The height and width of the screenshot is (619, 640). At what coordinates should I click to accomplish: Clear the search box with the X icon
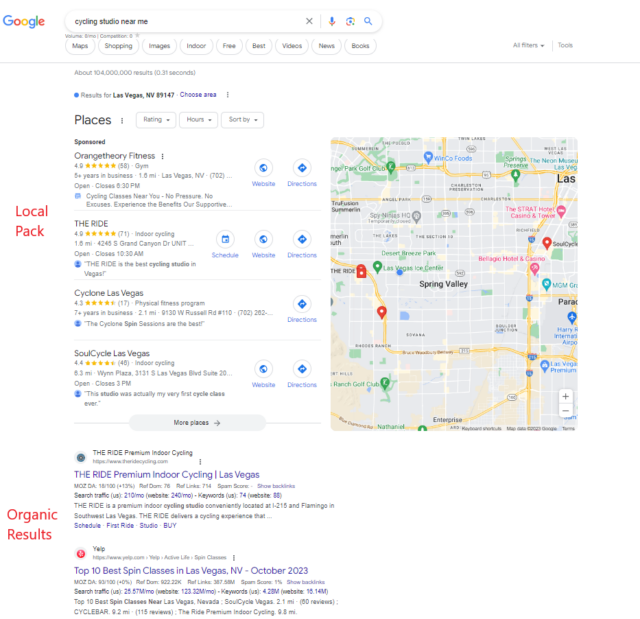coord(309,21)
